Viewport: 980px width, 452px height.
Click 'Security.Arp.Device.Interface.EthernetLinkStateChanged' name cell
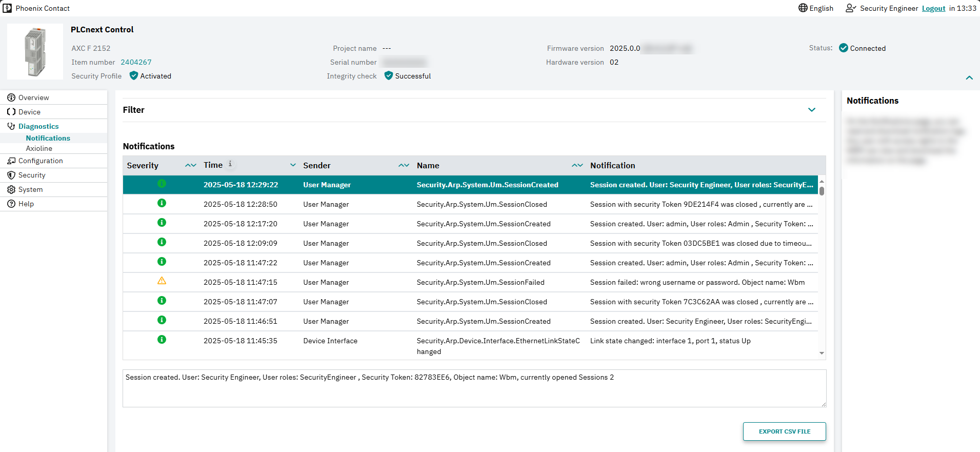(498, 346)
